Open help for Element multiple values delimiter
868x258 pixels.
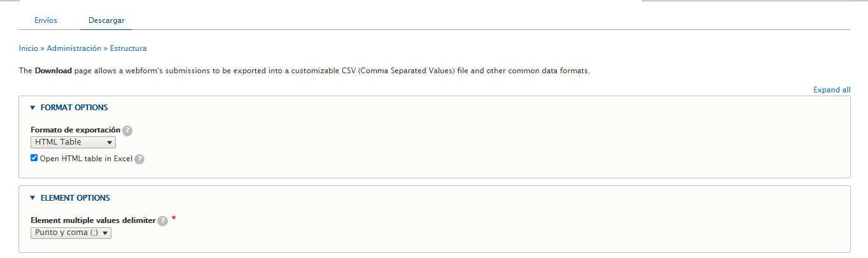point(162,220)
